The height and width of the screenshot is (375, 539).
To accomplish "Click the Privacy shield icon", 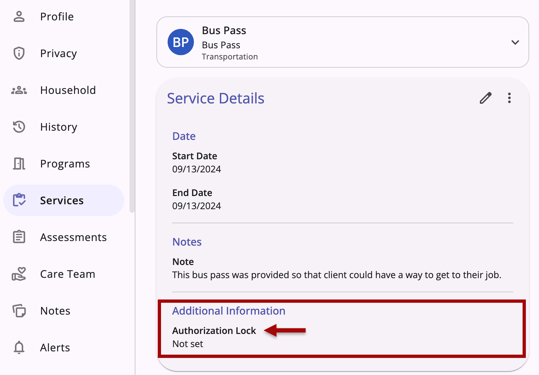I will [19, 53].
